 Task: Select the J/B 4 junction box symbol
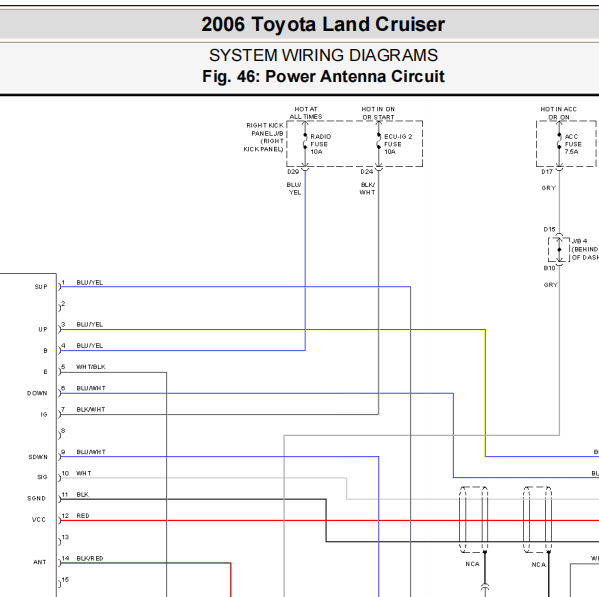pos(559,249)
